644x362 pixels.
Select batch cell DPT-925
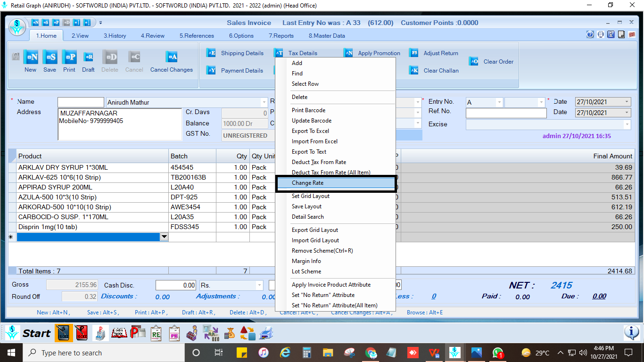pyautogui.click(x=192, y=197)
